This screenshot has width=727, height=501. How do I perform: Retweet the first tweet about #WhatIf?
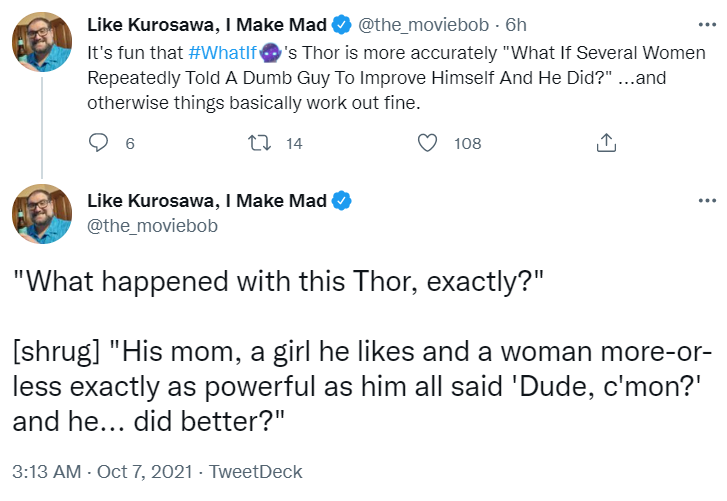pyautogui.click(x=260, y=143)
